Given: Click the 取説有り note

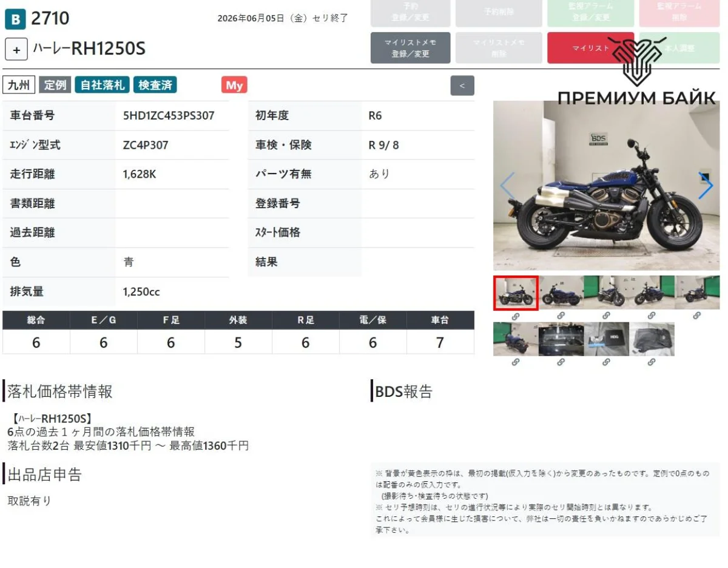Looking at the screenshot, I should click(x=29, y=501).
